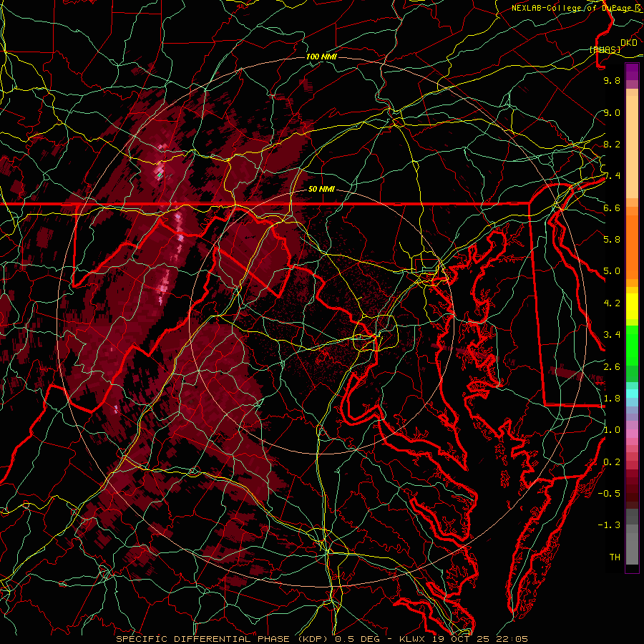The image size is (644, 644).
Task: Click the 100 NMI range ring label
Action: [x=321, y=57]
